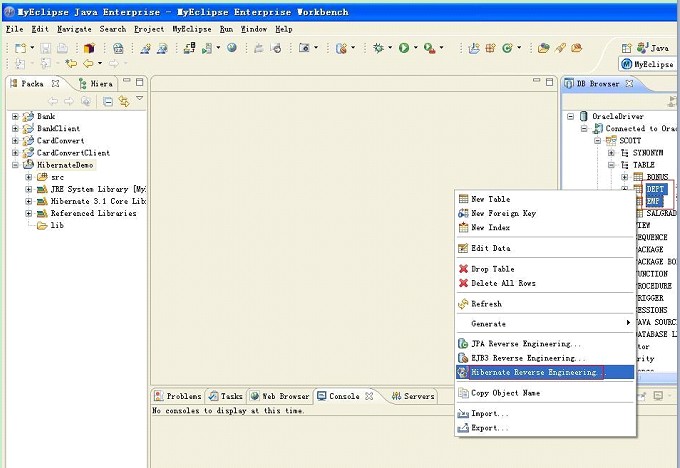
Task: Collapse the HibernateDemo project node
Action: pos(16,165)
